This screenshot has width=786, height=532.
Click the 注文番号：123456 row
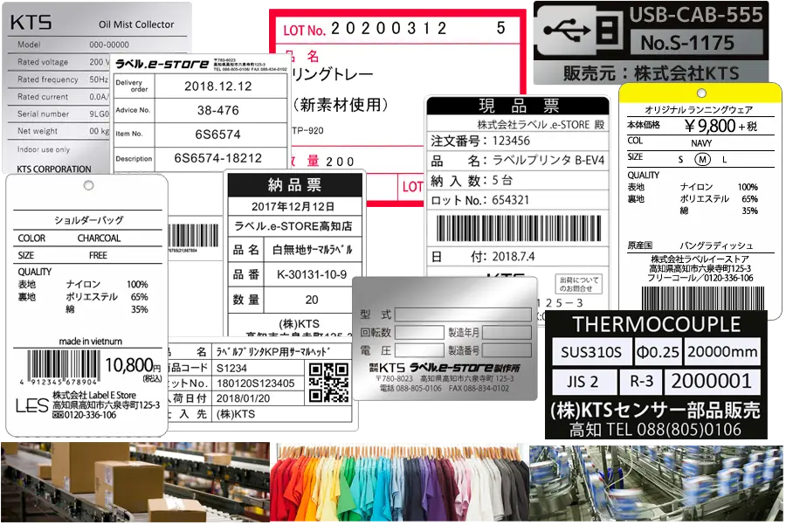(x=518, y=141)
